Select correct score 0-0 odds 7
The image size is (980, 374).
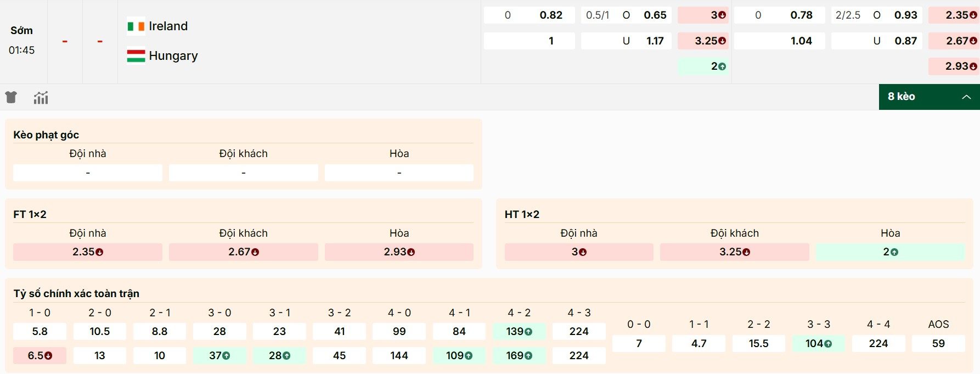tap(639, 344)
